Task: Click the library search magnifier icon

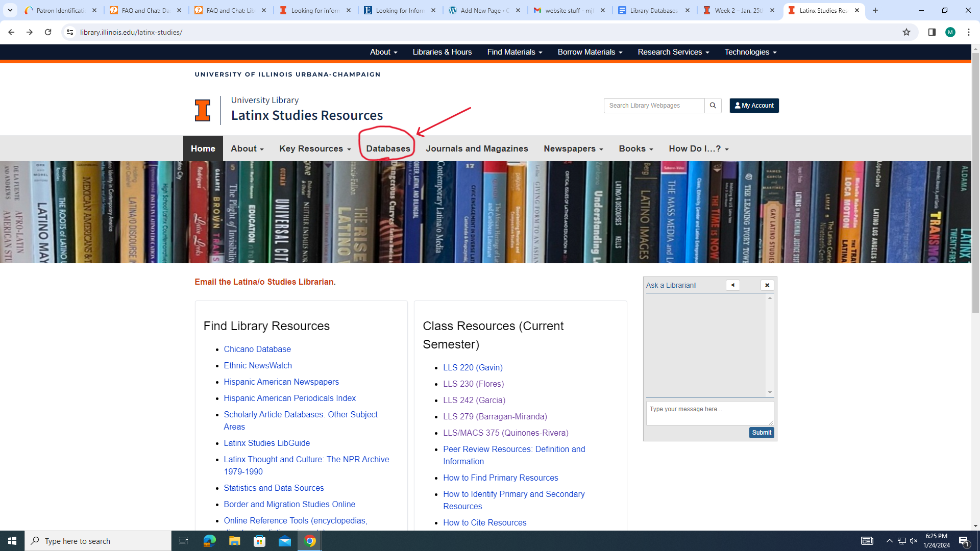Action: 713,106
